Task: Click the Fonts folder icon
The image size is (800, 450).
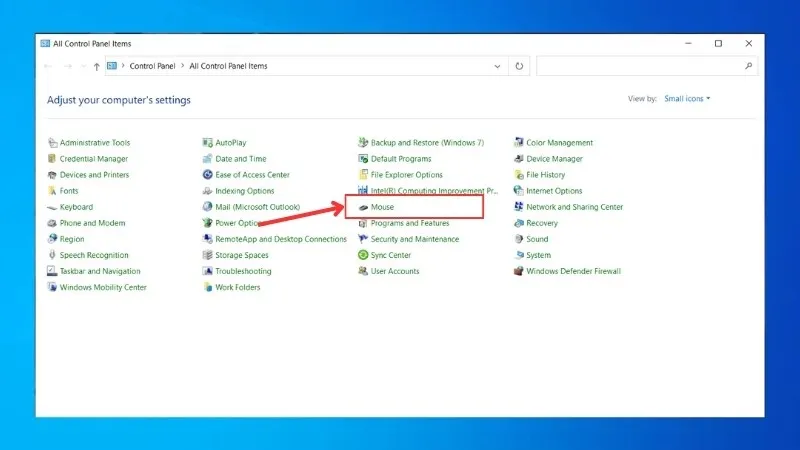Action: point(52,191)
